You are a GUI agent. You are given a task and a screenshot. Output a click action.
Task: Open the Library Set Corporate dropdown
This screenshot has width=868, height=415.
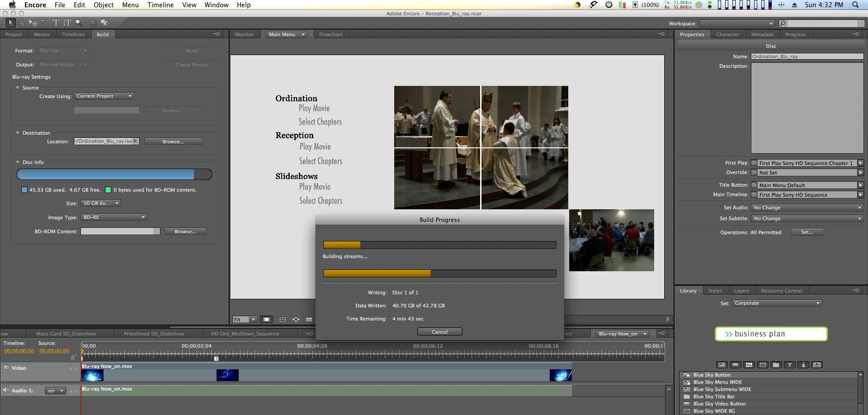click(x=777, y=303)
